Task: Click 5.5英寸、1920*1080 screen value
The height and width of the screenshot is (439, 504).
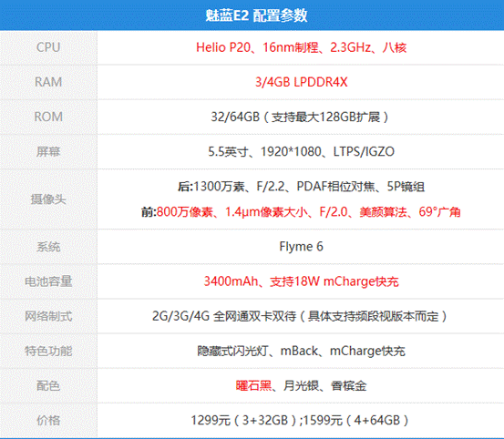Action: pos(301,151)
